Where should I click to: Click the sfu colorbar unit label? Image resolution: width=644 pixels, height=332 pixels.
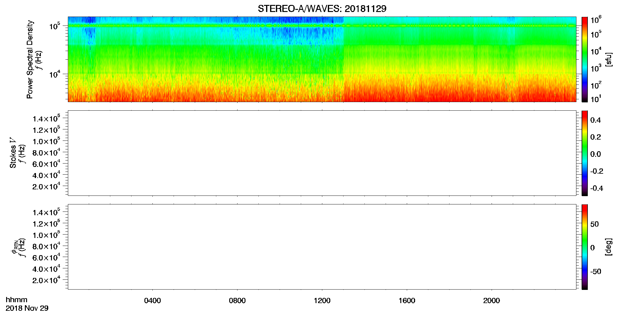[609, 59]
